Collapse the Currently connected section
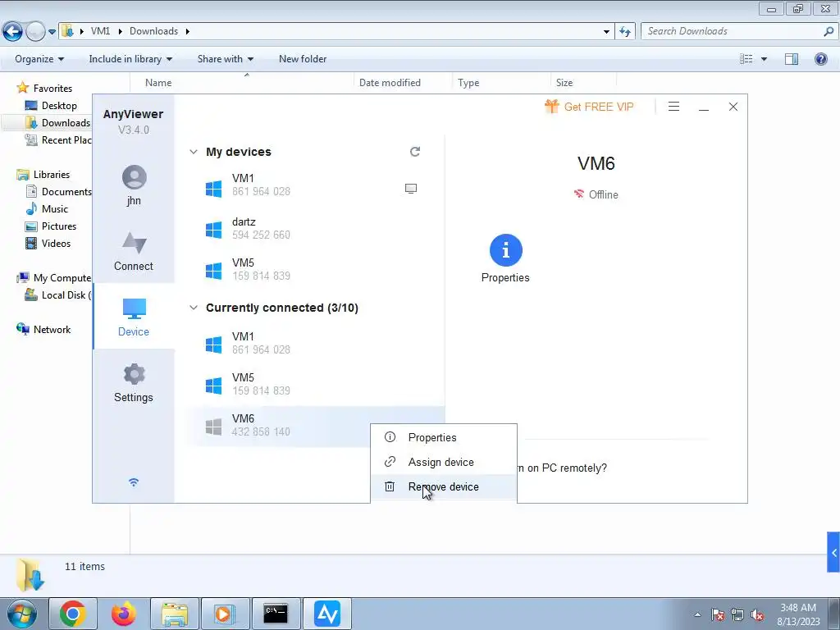 click(194, 308)
